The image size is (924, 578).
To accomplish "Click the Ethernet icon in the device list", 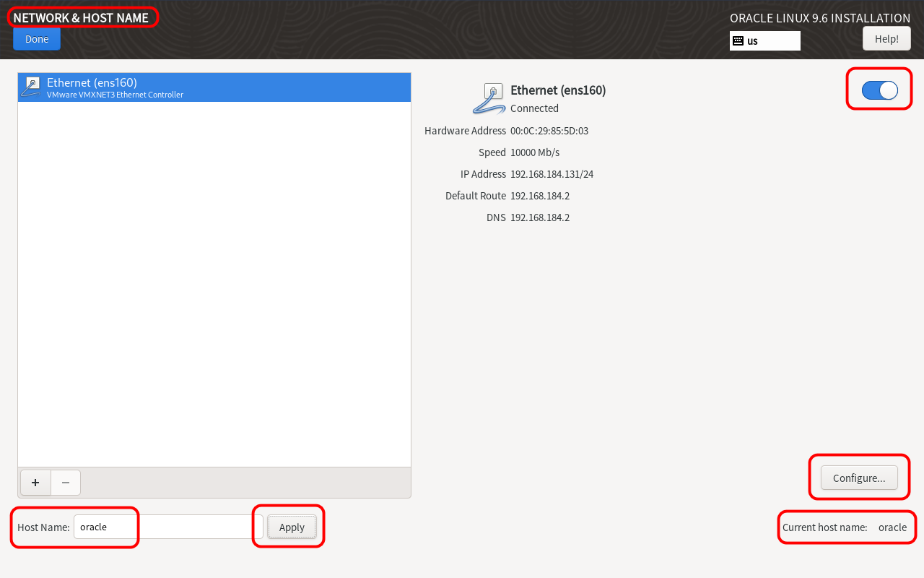I will click(31, 87).
